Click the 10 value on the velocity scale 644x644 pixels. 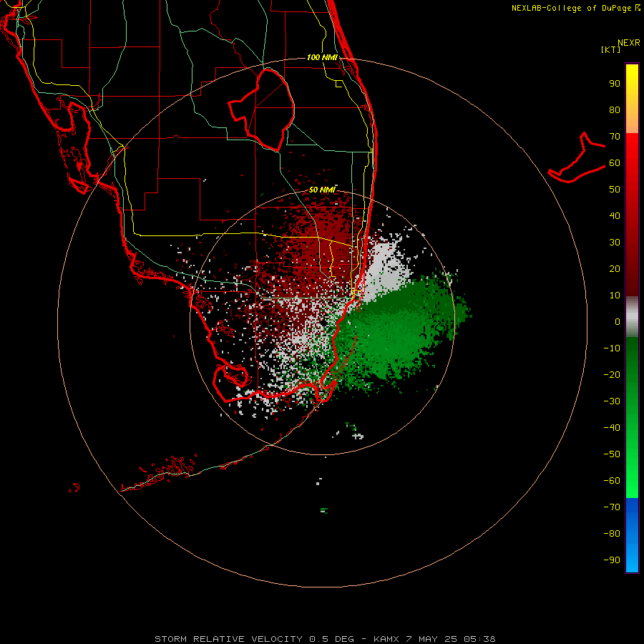615,296
